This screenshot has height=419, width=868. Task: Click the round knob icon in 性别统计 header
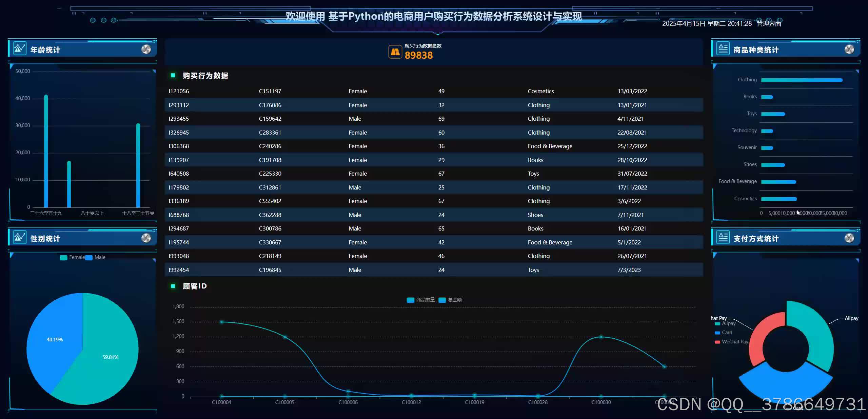coord(146,238)
